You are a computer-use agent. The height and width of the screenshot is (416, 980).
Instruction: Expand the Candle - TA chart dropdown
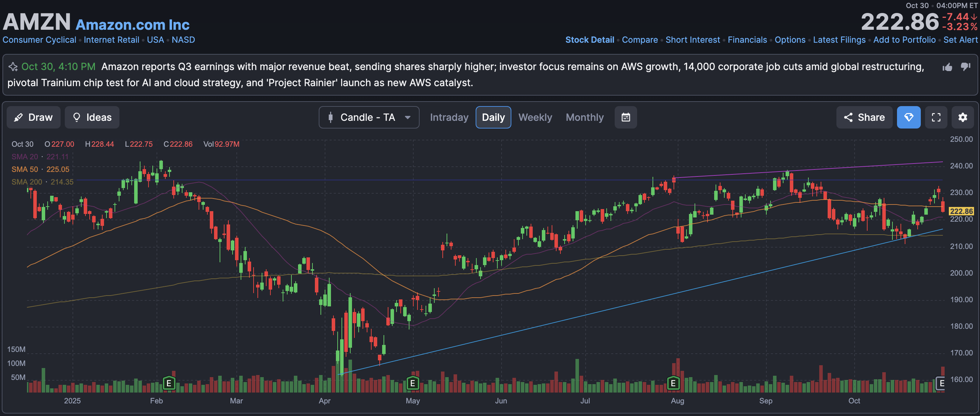[369, 117]
